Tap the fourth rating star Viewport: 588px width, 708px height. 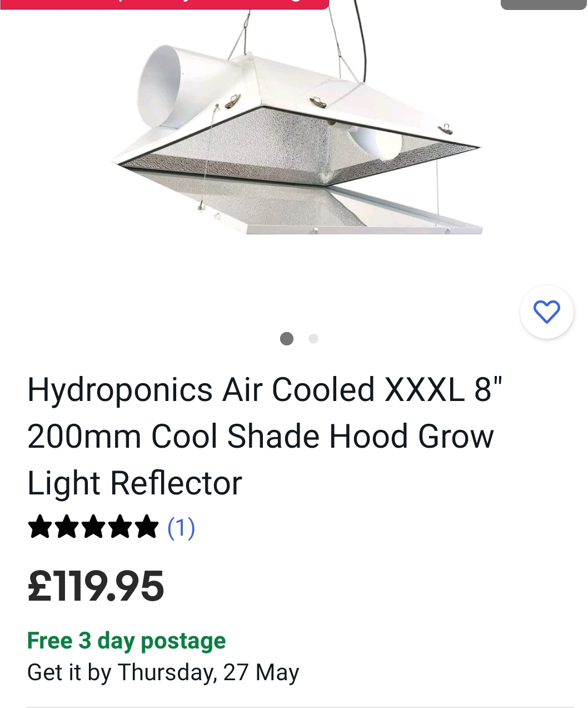[119, 527]
